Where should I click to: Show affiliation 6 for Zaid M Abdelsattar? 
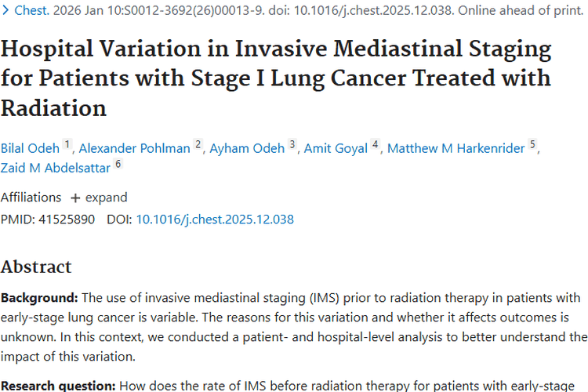click(118, 163)
